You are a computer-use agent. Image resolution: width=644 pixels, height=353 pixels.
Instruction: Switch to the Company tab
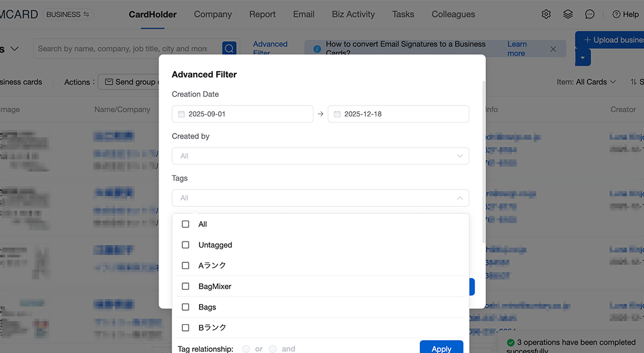(x=212, y=13)
